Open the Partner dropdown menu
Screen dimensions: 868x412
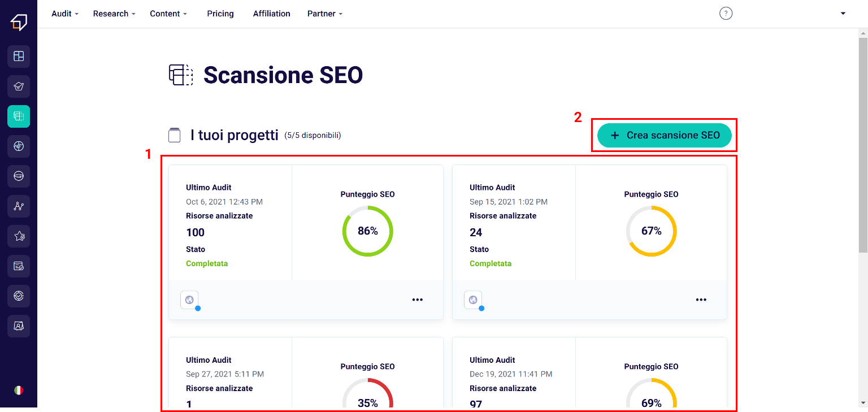coord(324,14)
